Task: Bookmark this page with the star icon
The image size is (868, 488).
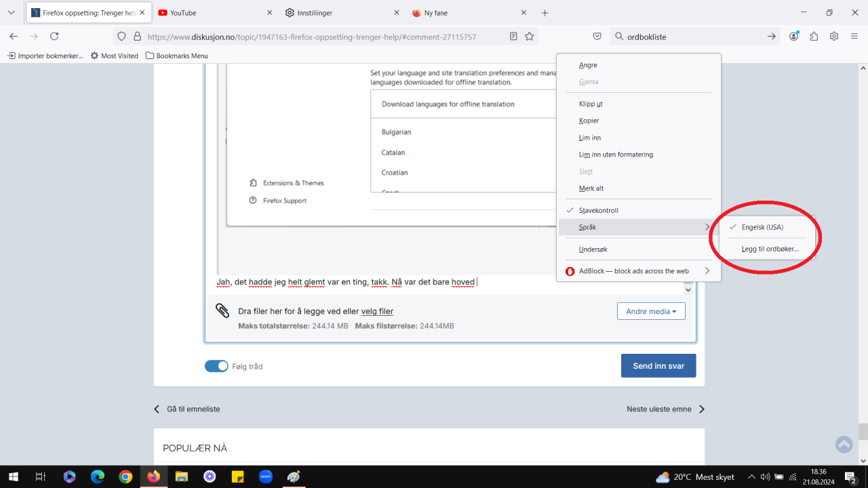Action: [530, 37]
